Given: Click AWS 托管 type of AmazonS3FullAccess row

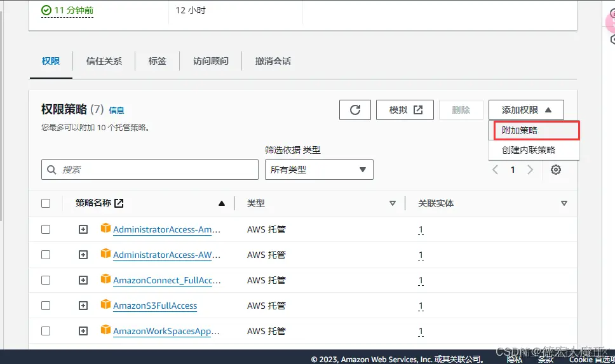Looking at the screenshot, I should (266, 306).
